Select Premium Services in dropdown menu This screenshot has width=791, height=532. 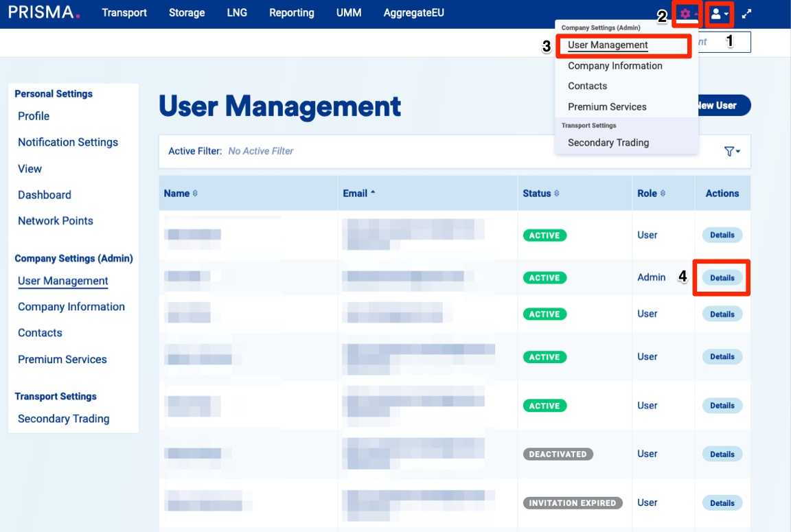coord(607,107)
